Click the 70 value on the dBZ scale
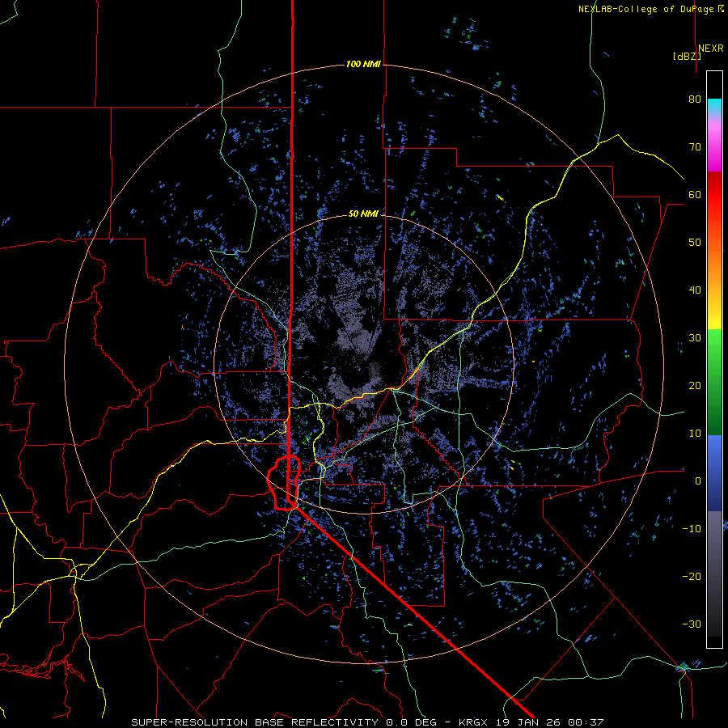Image resolution: width=728 pixels, height=728 pixels. coord(695,146)
